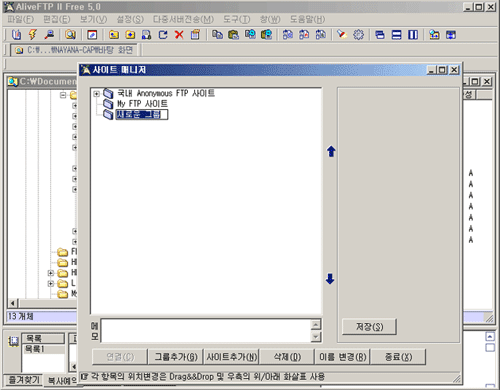Switch to the 복사예약 tab
The height and width of the screenshot is (390, 500).
62,381
